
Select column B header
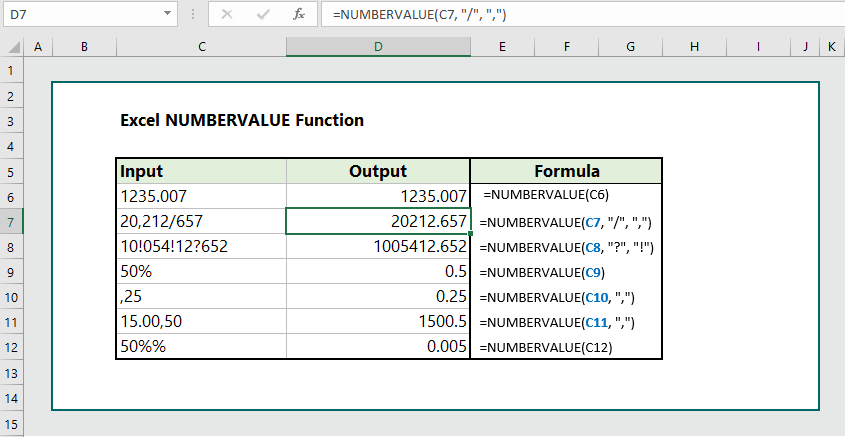point(84,47)
